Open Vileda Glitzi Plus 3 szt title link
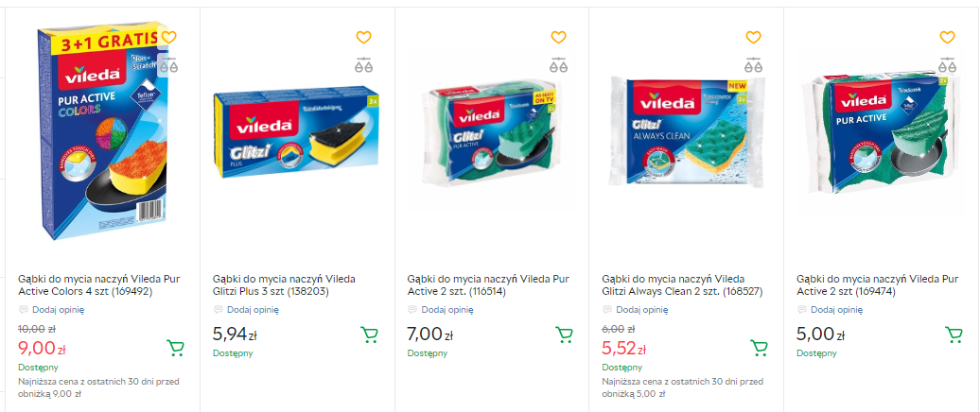980x412 pixels. [x=284, y=285]
